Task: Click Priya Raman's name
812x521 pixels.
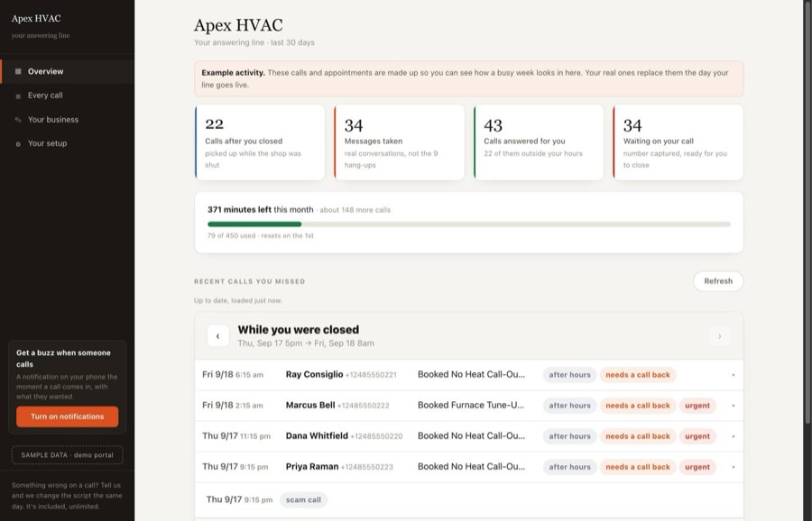Action: [312, 466]
